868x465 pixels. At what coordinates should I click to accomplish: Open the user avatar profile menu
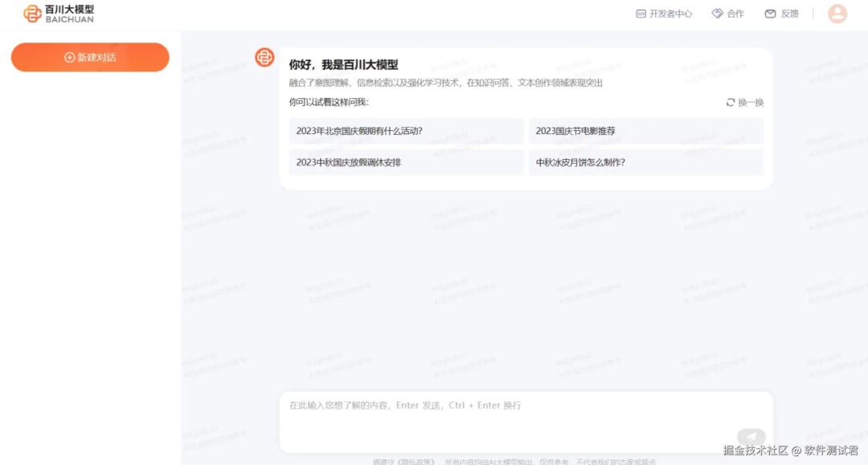pyautogui.click(x=837, y=14)
